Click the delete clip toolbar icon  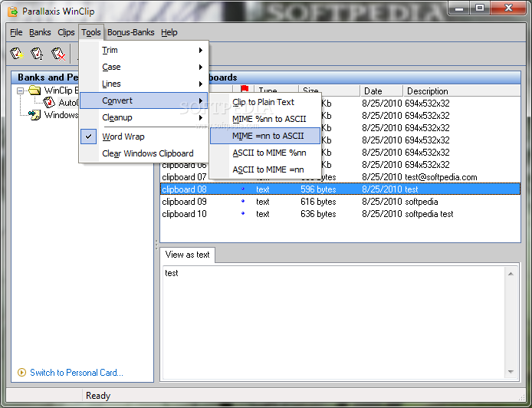(x=58, y=54)
